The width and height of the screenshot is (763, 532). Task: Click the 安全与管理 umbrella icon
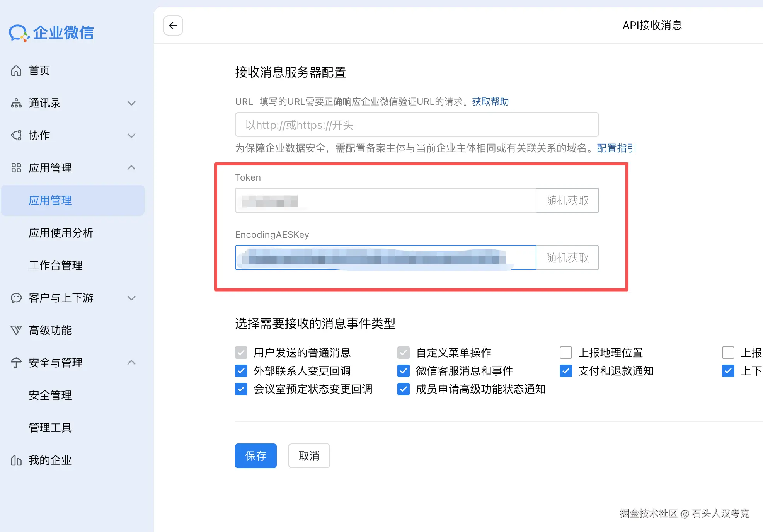click(x=16, y=363)
